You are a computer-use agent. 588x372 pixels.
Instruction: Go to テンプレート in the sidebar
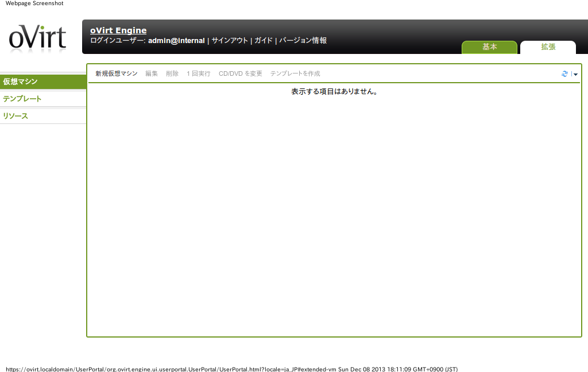43,99
